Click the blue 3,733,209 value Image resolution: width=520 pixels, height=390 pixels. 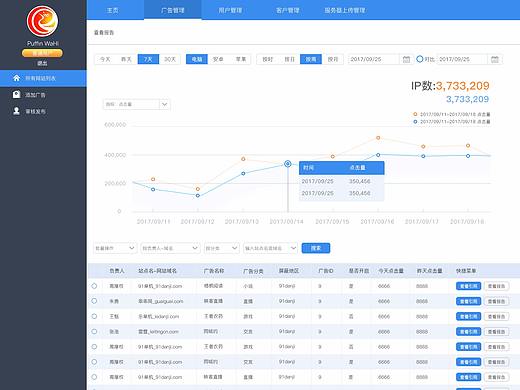point(467,99)
